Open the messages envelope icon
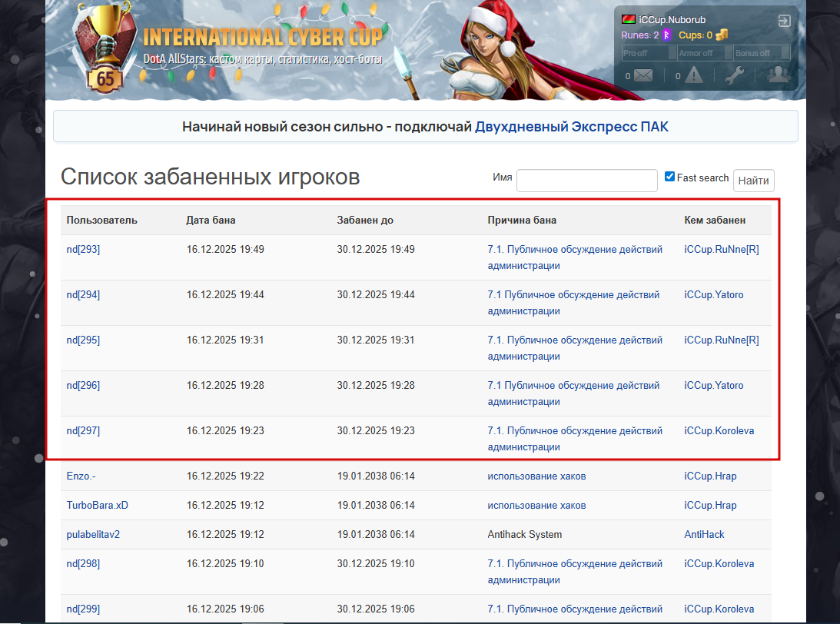This screenshot has height=624, width=840. coord(642,75)
